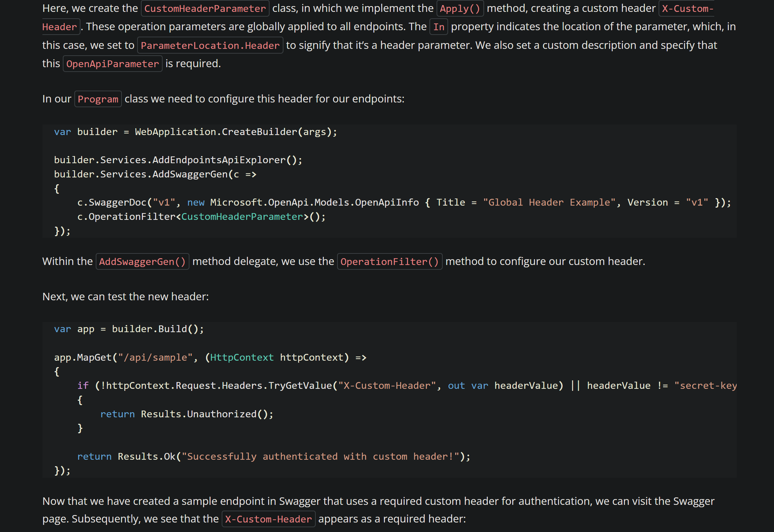Click the 'return Results.Ok(' code line
Viewport: 774px width, 532px height.
(x=274, y=457)
